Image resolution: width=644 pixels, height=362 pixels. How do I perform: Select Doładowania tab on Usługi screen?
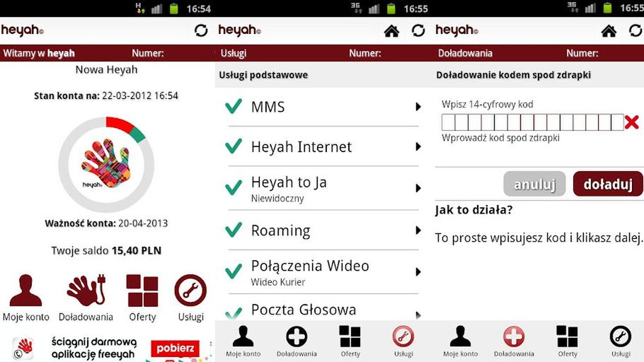pyautogui.click(x=297, y=341)
